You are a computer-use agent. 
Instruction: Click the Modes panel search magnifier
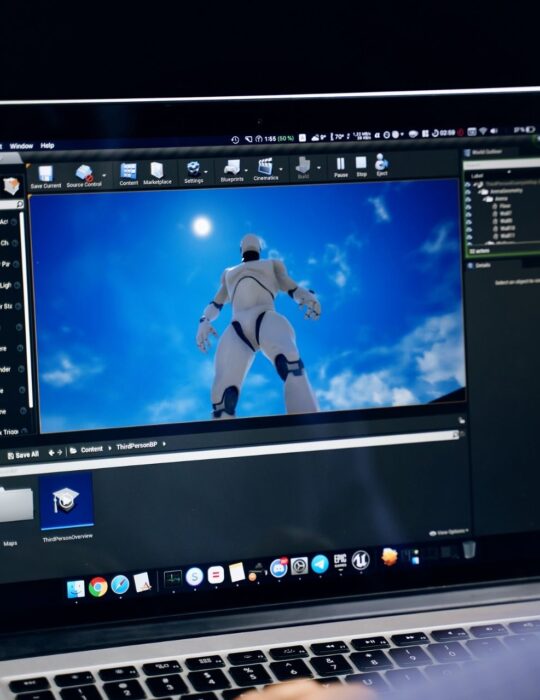(20, 204)
